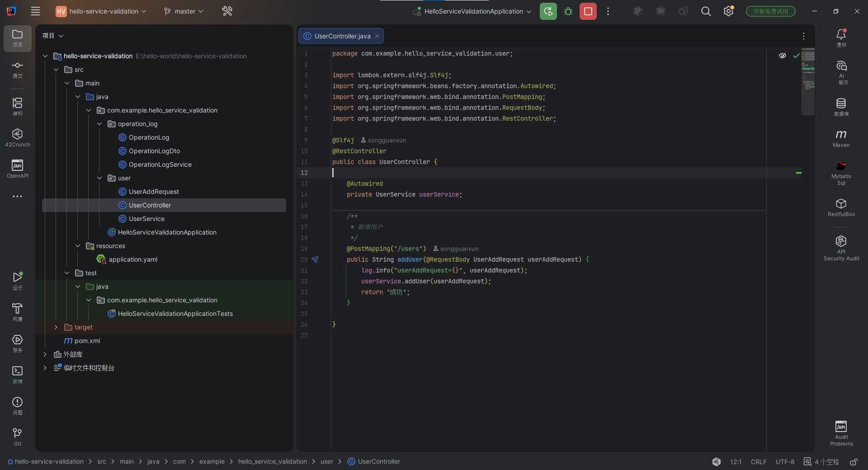Image resolution: width=868 pixels, height=470 pixels.
Task: Click the start free trial button
Action: click(x=771, y=11)
